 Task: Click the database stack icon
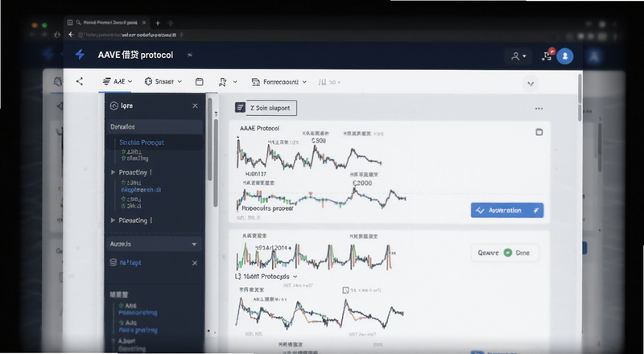114,262
